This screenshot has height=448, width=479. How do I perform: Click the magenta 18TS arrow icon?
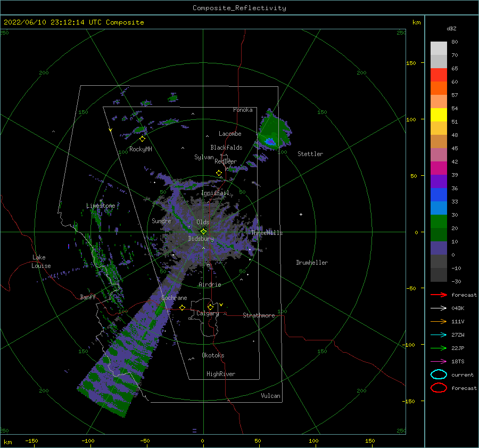click(439, 362)
